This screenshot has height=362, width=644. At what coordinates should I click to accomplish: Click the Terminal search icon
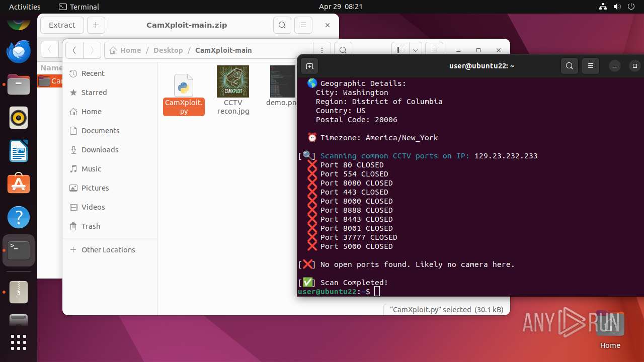[570, 66]
